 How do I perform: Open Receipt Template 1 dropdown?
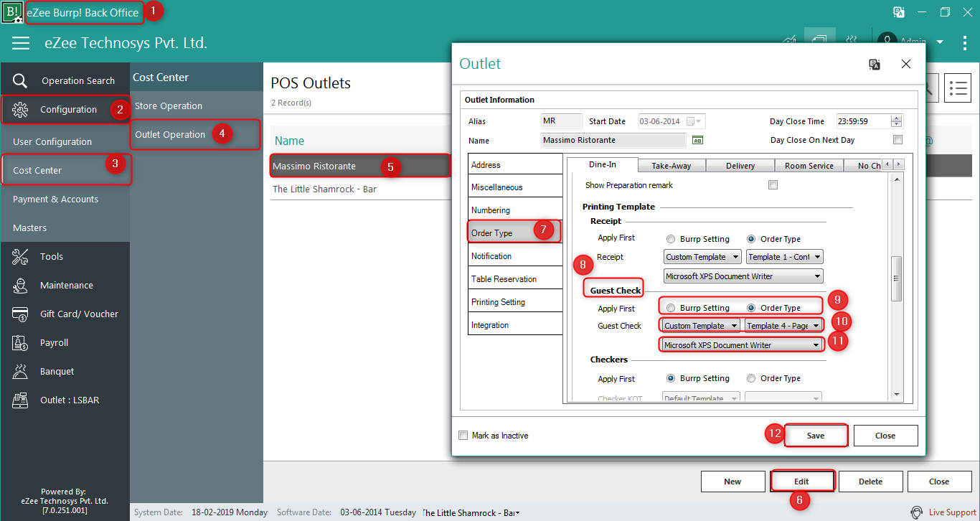(784, 257)
